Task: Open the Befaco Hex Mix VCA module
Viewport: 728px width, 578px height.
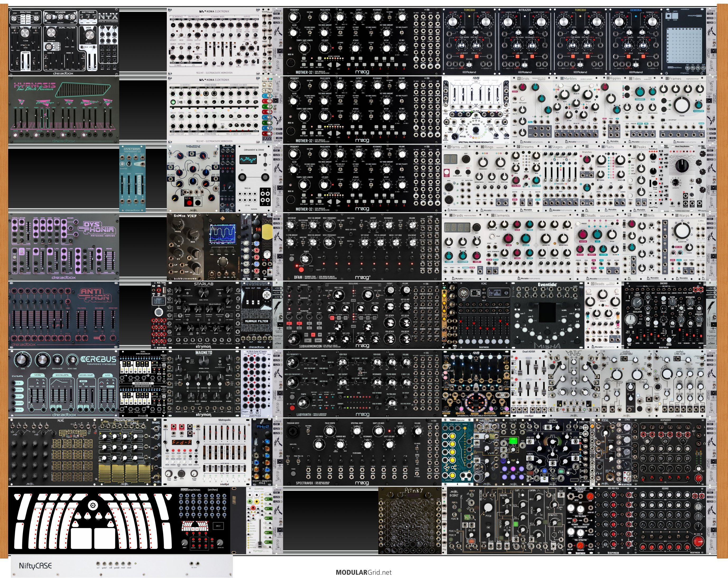Action: click(x=614, y=521)
